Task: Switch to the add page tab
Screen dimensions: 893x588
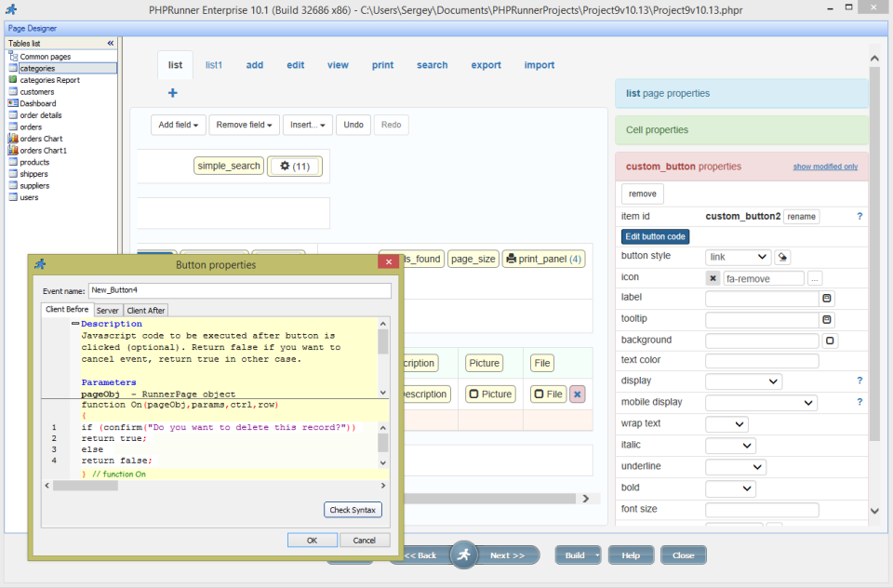Action: 255,65
